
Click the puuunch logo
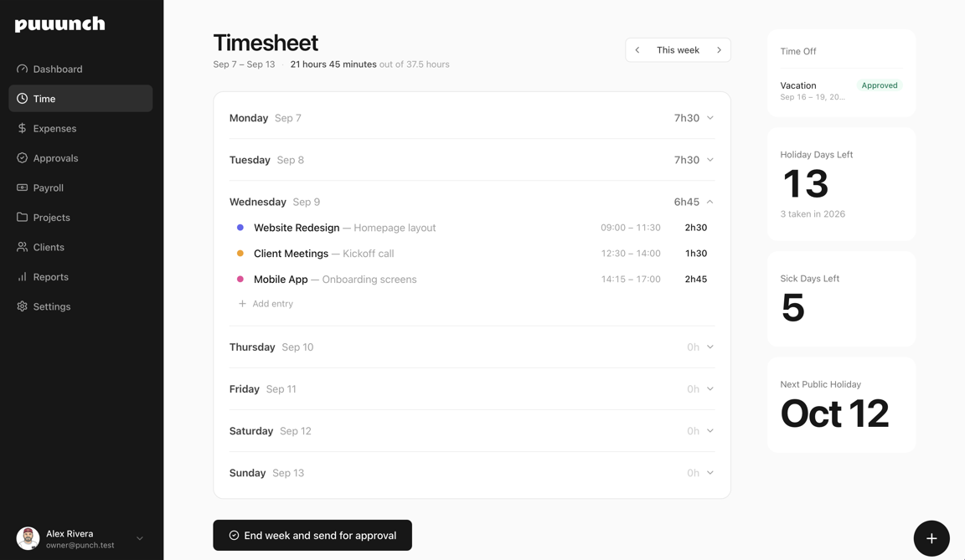click(59, 24)
